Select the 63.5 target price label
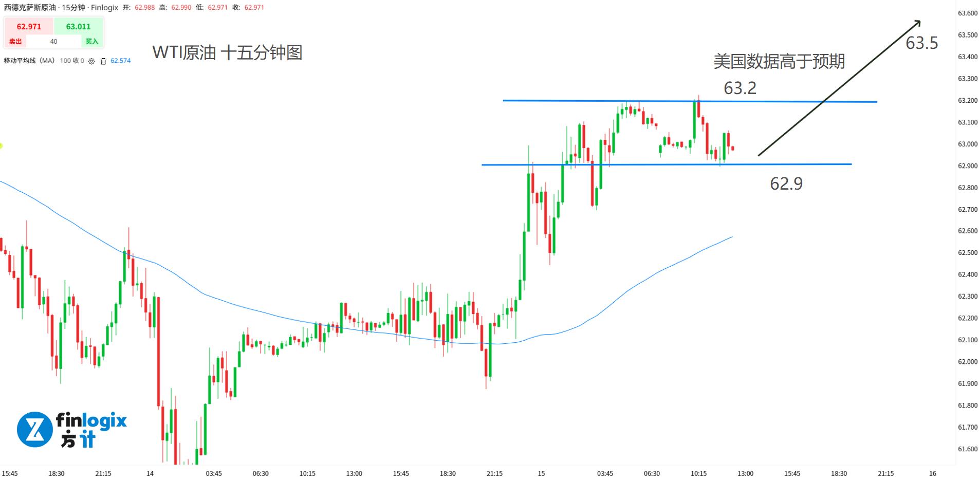 coord(921,43)
